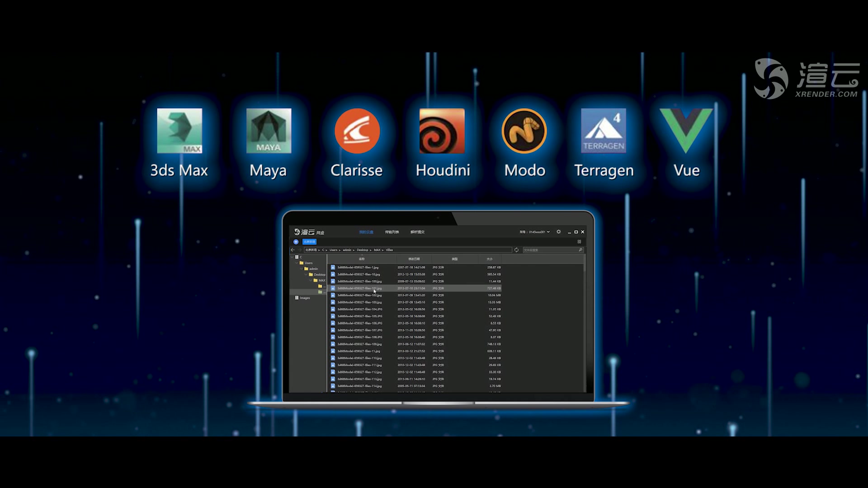Collapse the Desktop tree node
The height and width of the screenshot is (488, 868).
306,275
